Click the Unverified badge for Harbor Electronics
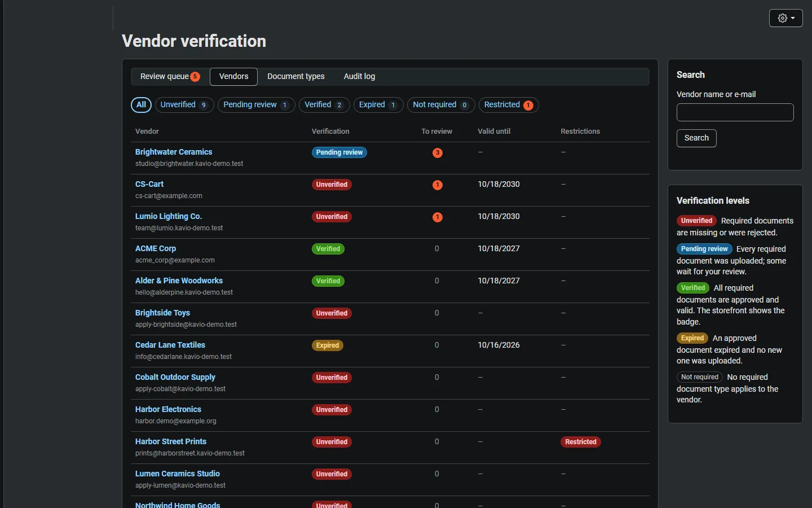The height and width of the screenshot is (508, 812). coord(332,410)
